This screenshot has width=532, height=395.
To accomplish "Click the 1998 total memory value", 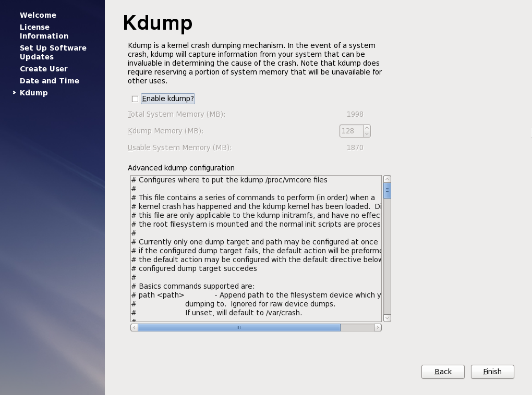I will pos(355,114).
